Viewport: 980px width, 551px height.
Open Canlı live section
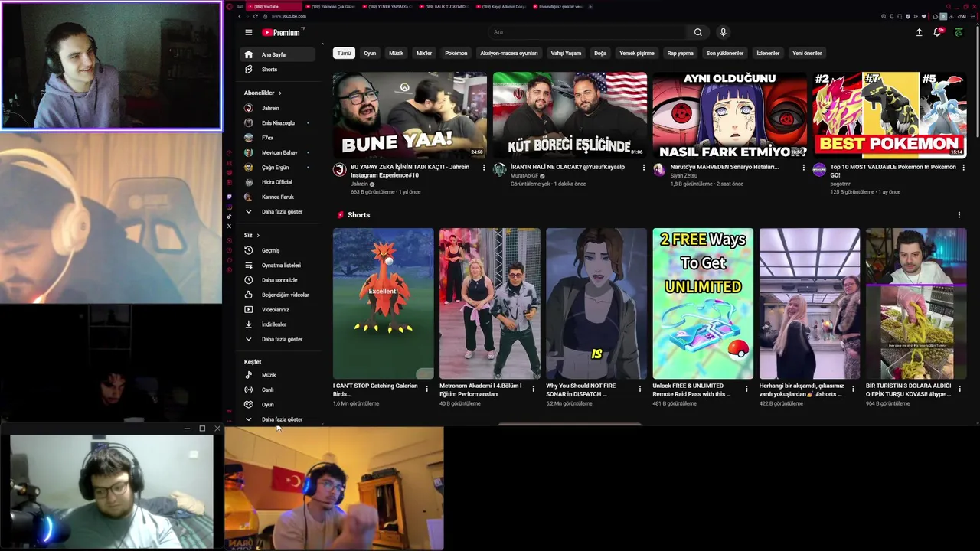(x=277, y=390)
